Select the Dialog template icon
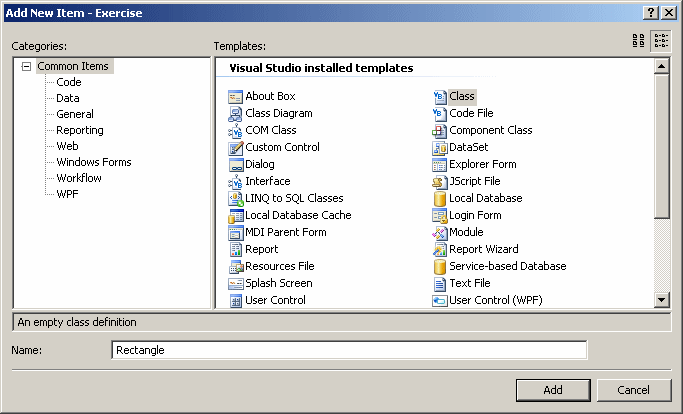 pyautogui.click(x=235, y=164)
